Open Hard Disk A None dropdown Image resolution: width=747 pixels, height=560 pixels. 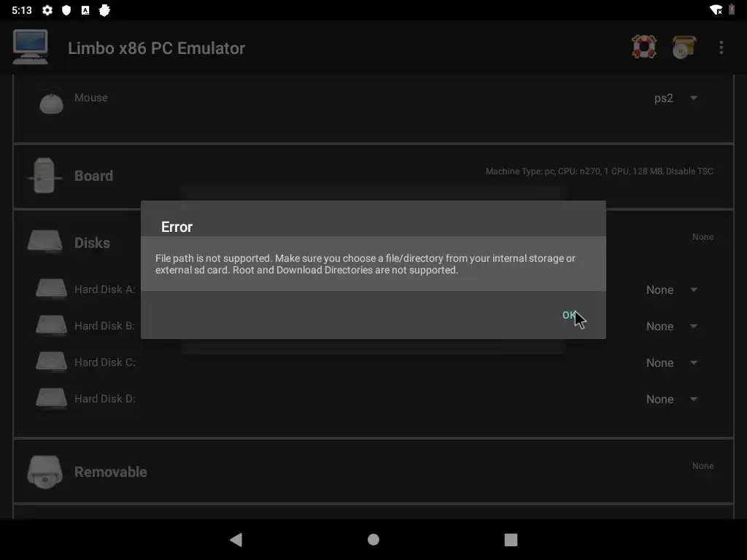point(672,289)
